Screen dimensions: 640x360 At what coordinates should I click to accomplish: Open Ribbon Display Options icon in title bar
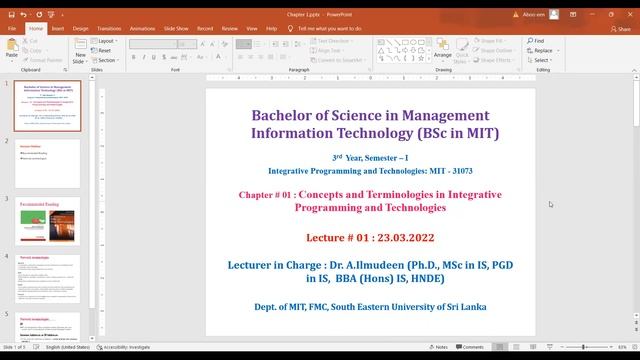(573, 14)
